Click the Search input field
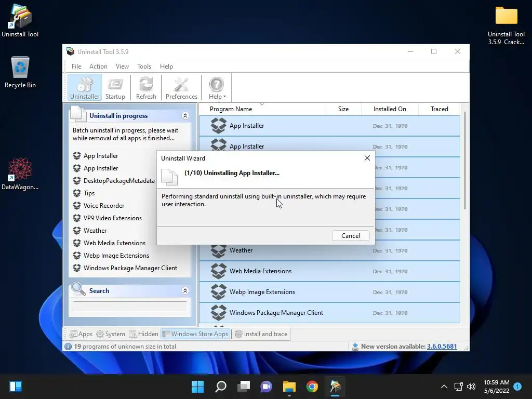 (129, 306)
